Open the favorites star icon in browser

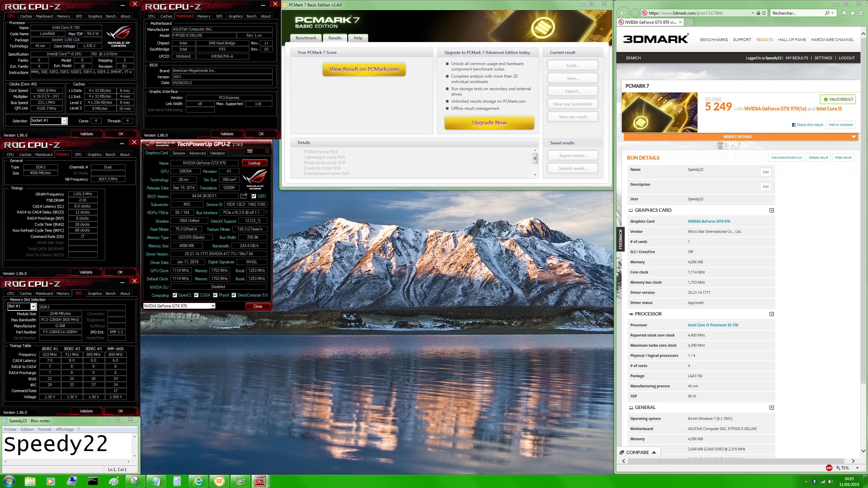852,13
